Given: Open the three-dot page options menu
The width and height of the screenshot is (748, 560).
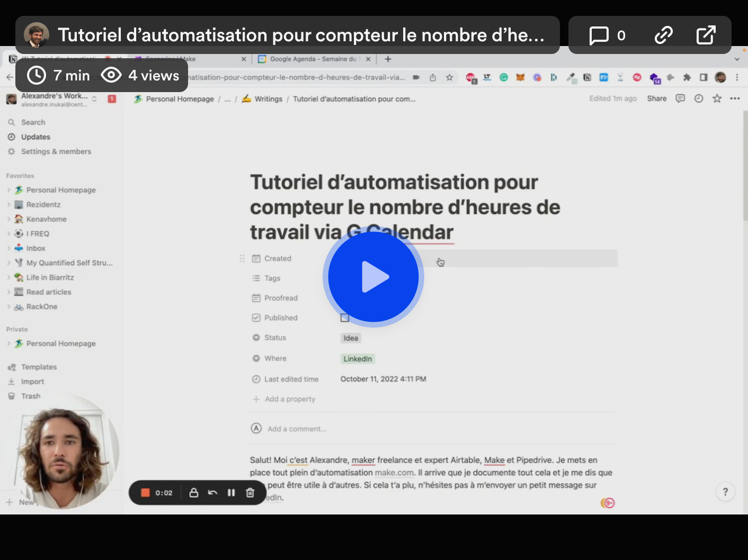Looking at the screenshot, I should [735, 98].
